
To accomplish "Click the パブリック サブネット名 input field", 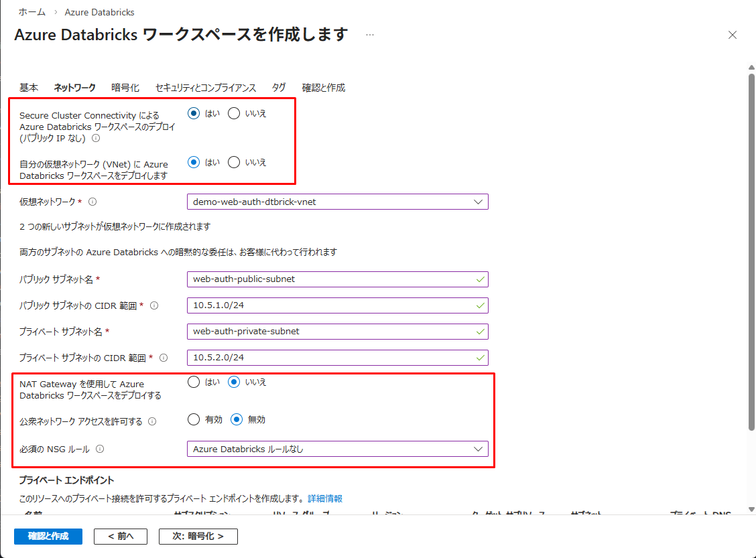I will (337, 279).
